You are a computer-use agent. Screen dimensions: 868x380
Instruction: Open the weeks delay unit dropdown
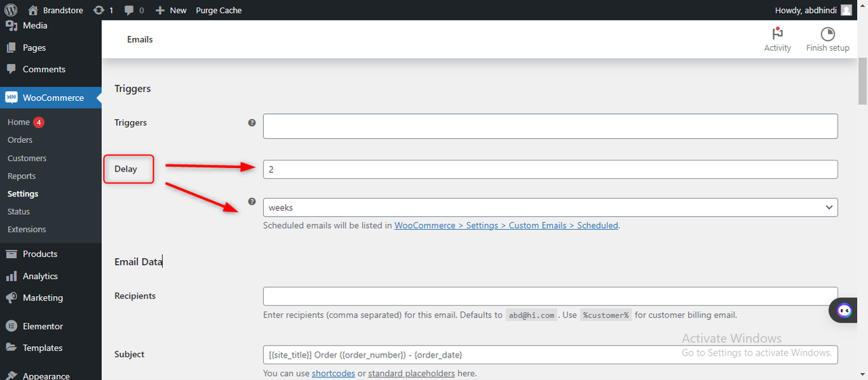(x=550, y=207)
